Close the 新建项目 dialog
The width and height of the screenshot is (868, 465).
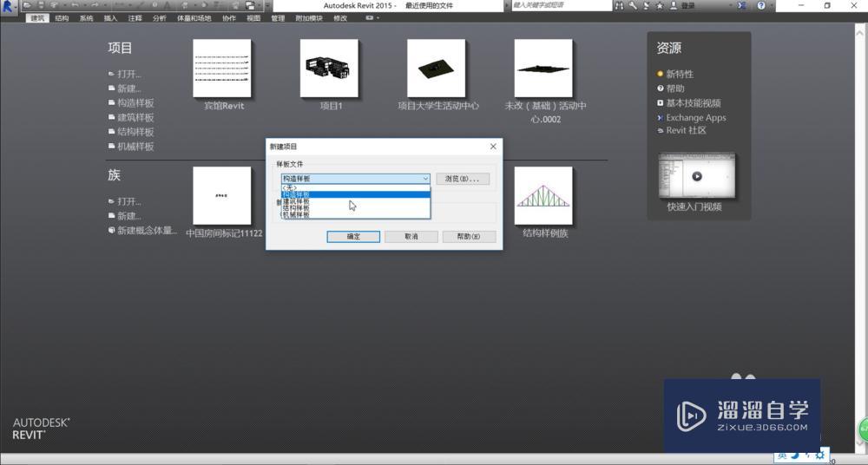coord(493,146)
